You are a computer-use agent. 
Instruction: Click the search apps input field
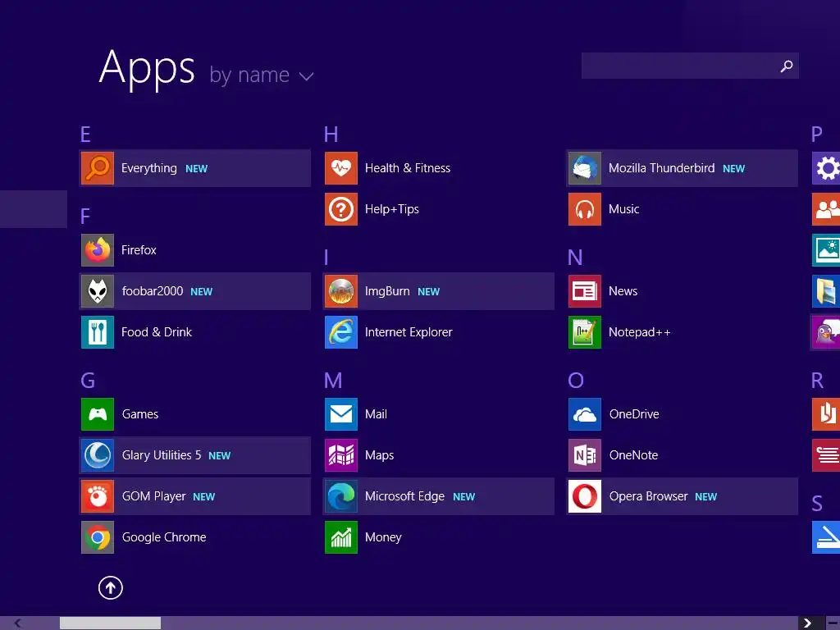pyautogui.click(x=678, y=66)
